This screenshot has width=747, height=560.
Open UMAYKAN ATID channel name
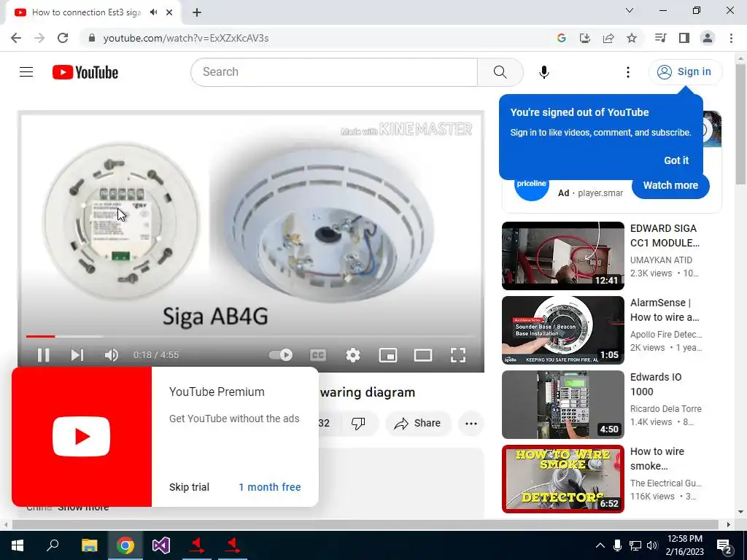661,260
